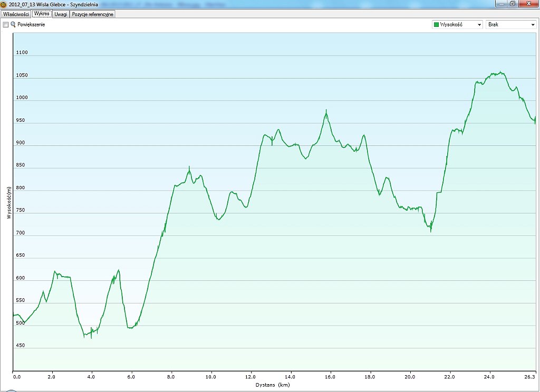Click the elevation peak near 16 km
The width and height of the screenshot is (540, 392).
(x=326, y=110)
